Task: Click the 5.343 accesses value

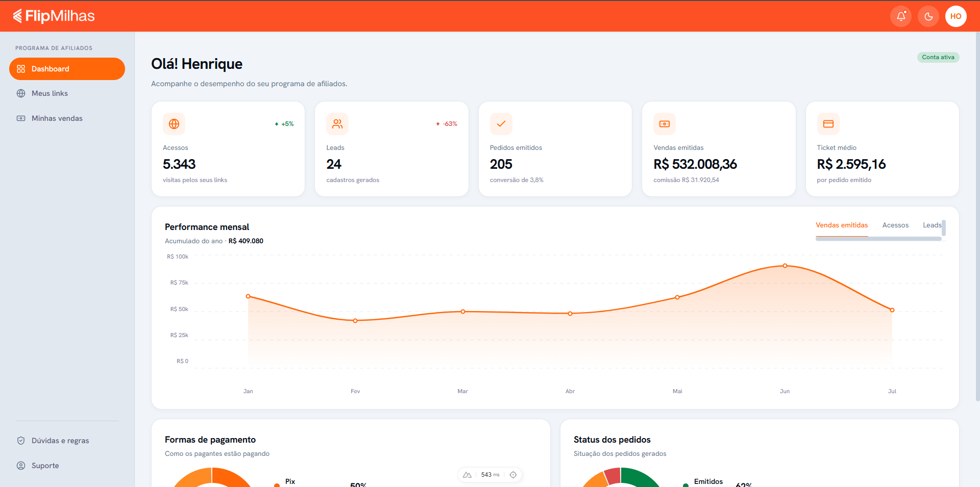Action: pos(179,164)
